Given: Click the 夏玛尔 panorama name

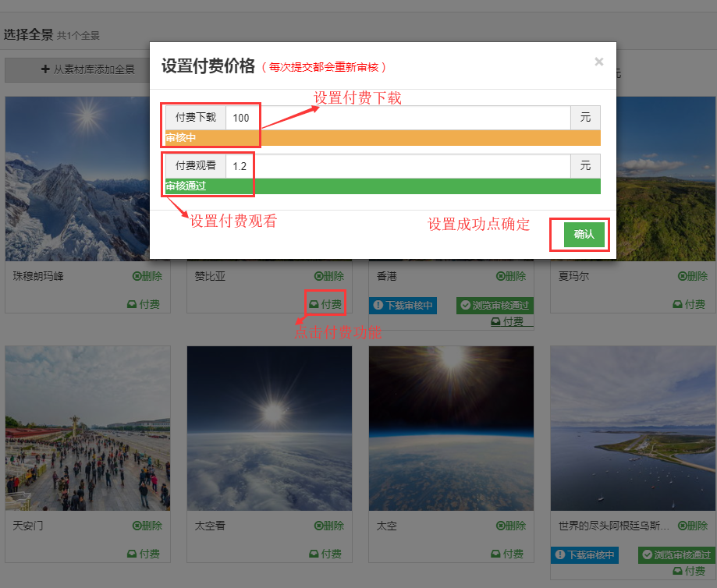Looking at the screenshot, I should [574, 276].
